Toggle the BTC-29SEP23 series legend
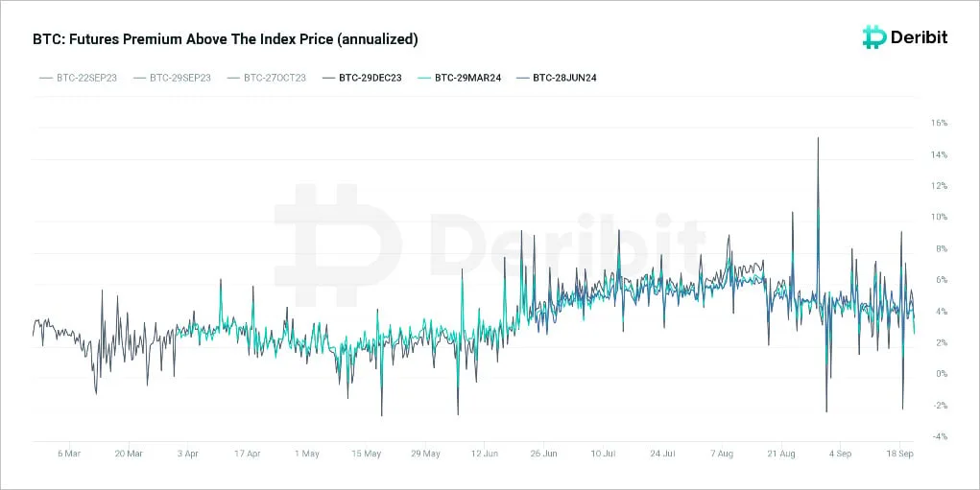The image size is (980, 490). (x=172, y=78)
